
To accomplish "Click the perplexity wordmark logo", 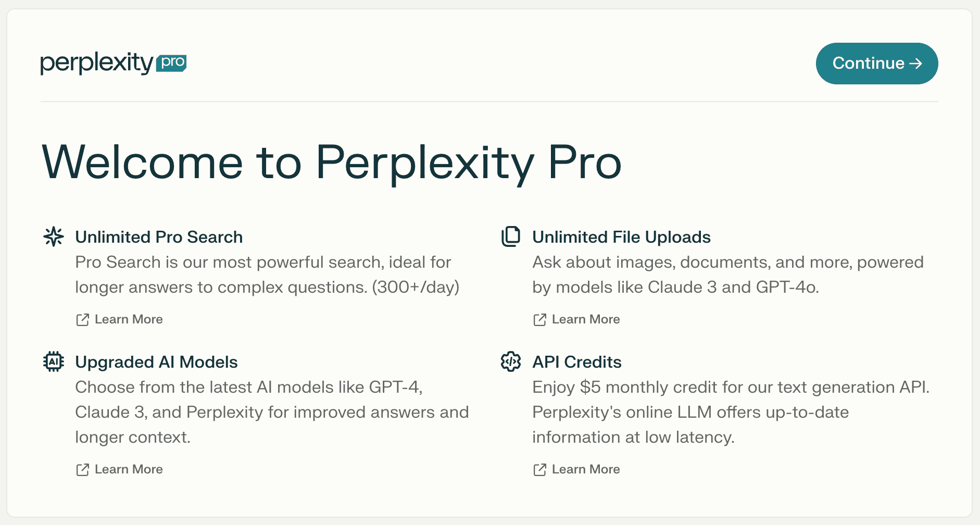I will pyautogui.click(x=96, y=63).
